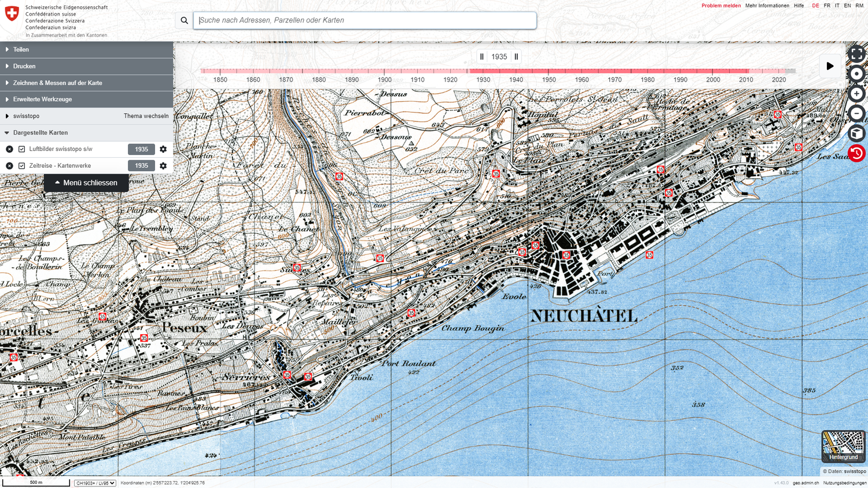Screen dimensions: 868x488
Task: Open settings gear for Luftbilder swisstopo s/w layer
Action: coord(163,149)
